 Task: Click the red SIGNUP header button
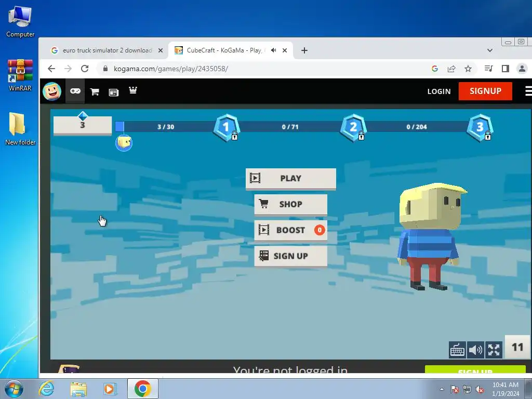[x=485, y=91]
